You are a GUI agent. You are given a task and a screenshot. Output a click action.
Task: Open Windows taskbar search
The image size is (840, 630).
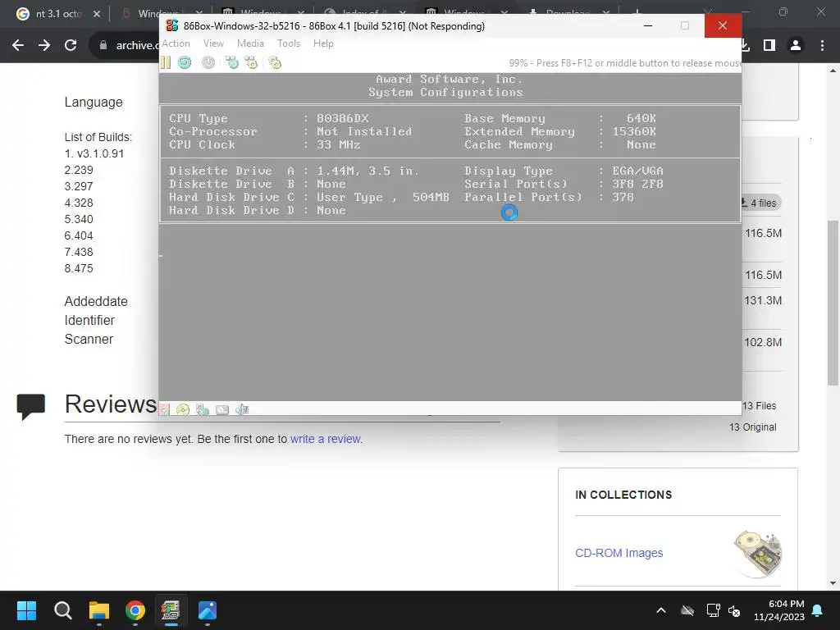click(62, 610)
